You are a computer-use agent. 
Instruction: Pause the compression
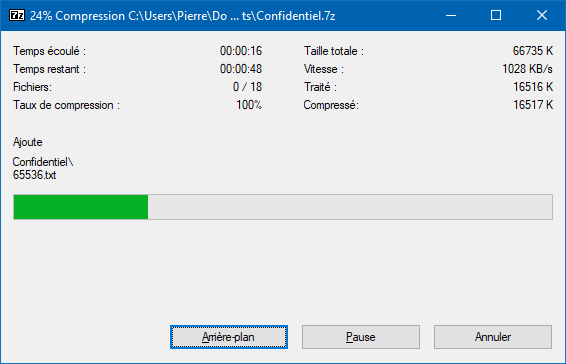(361, 337)
